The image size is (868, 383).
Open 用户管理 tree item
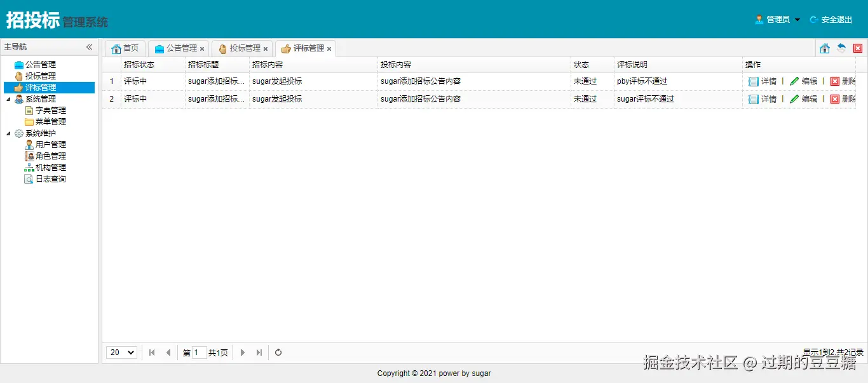[51, 145]
